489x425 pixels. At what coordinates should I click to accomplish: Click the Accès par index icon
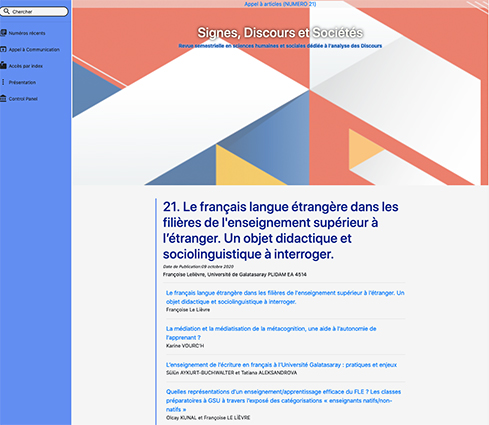(3, 65)
